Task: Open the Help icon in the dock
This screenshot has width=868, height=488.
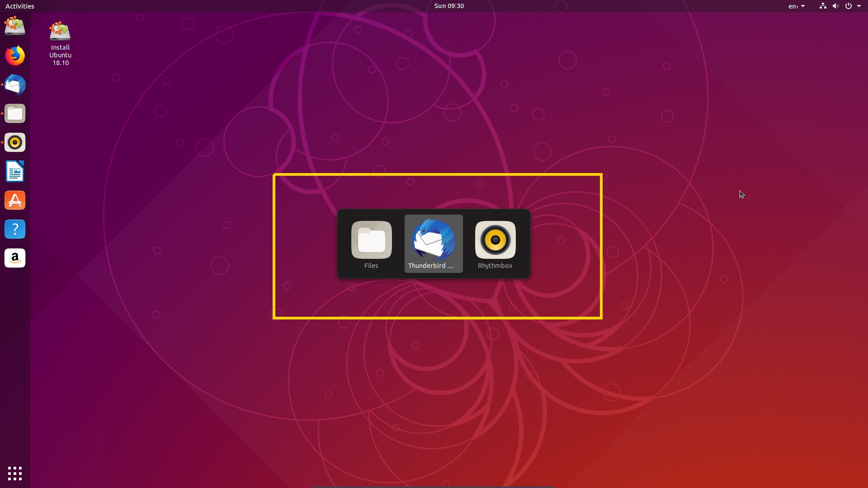Action: (15, 230)
